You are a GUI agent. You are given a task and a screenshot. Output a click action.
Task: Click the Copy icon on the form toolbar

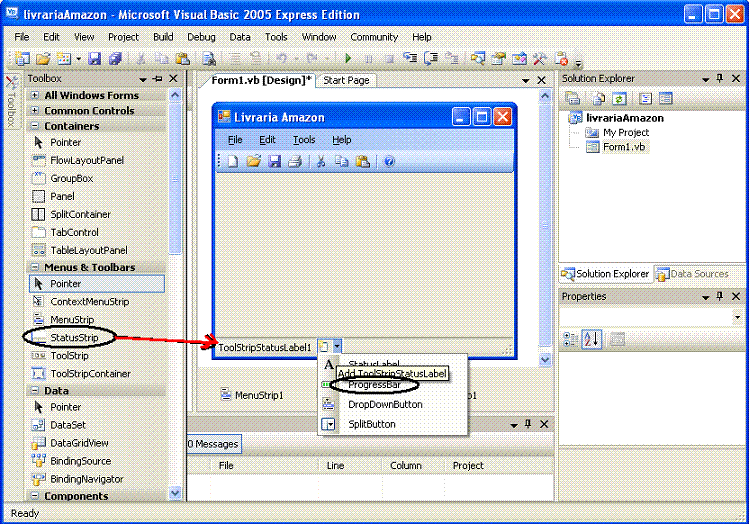tap(342, 161)
